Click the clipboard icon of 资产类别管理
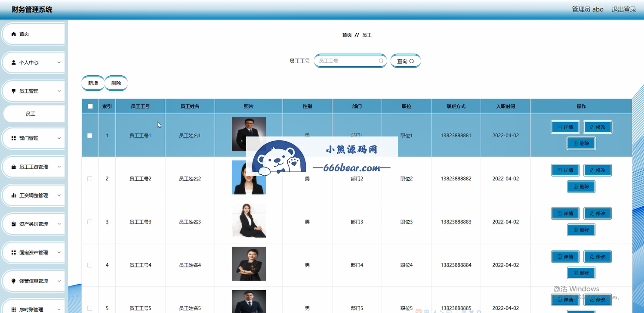The height and width of the screenshot is (313, 644). tap(13, 224)
